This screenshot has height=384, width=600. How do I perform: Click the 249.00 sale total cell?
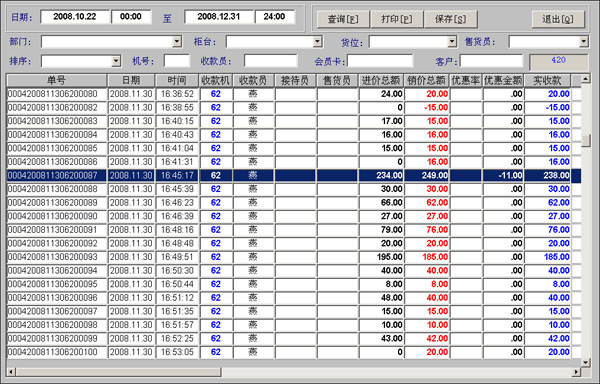(427, 176)
